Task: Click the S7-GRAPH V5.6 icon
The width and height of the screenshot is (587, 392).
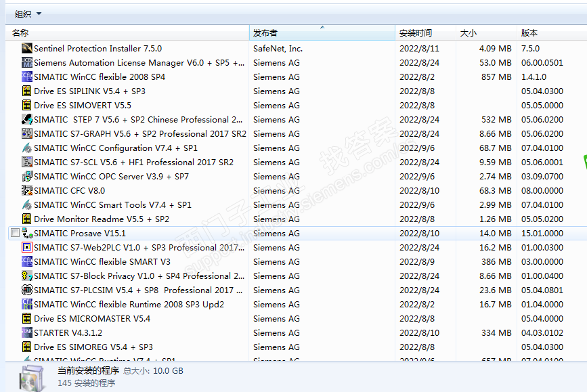Action: tap(27, 133)
